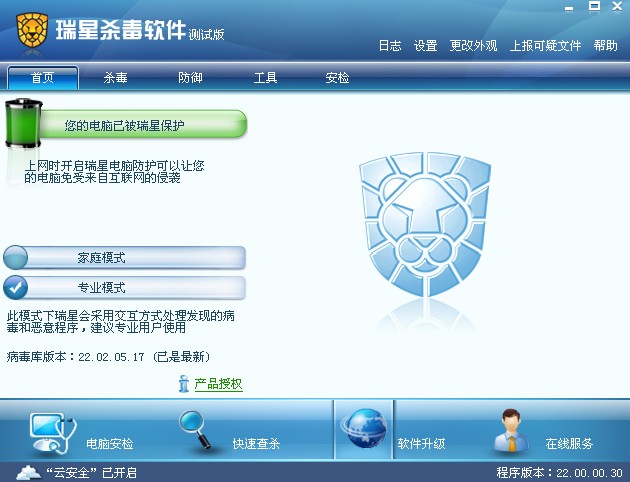This screenshot has height=482, width=630.
Task: Click 更改外观 to change the skin
Action: click(x=473, y=46)
